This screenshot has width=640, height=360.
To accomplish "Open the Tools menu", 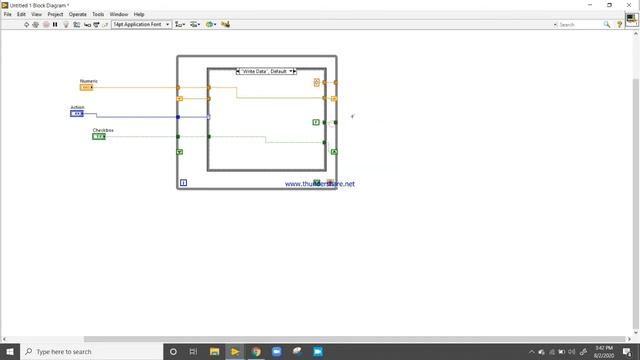I will (98, 14).
